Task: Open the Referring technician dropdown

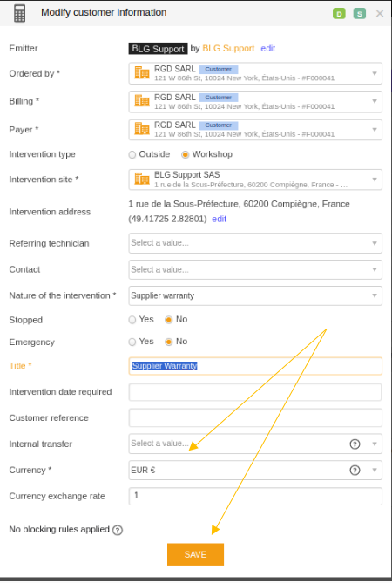Action: tap(255, 243)
